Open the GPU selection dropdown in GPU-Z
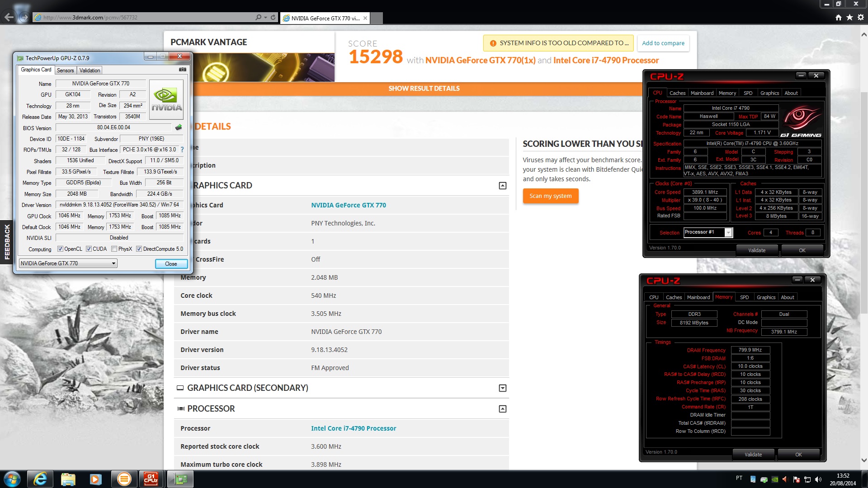868x488 pixels. tap(68, 263)
